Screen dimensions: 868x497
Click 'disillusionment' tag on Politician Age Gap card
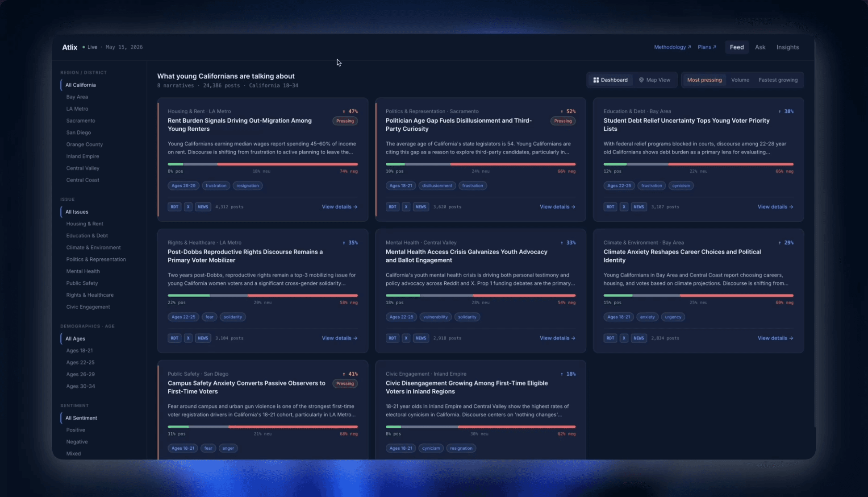coord(437,186)
